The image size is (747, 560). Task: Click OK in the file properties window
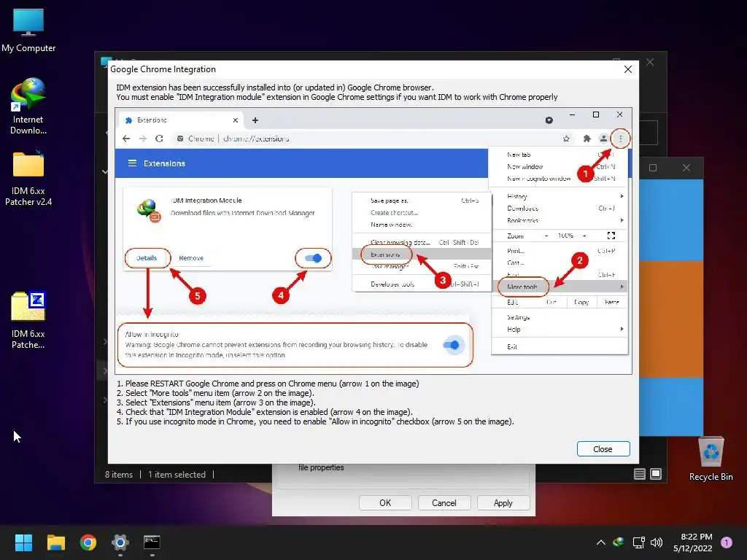click(385, 503)
